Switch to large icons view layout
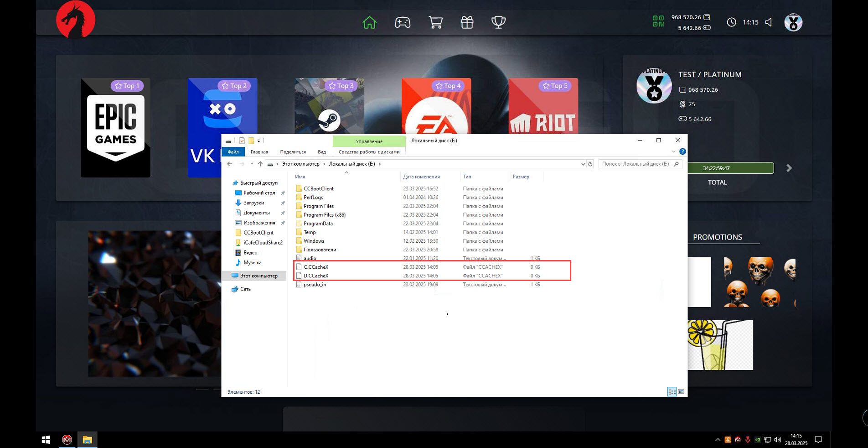The height and width of the screenshot is (448, 868). 681,392
